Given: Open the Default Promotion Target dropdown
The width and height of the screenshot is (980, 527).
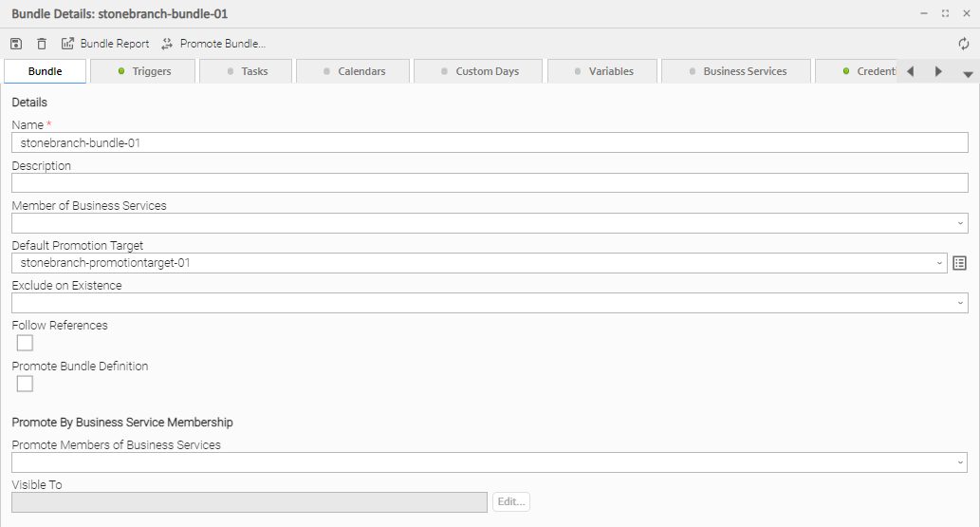Looking at the screenshot, I should (x=939, y=263).
